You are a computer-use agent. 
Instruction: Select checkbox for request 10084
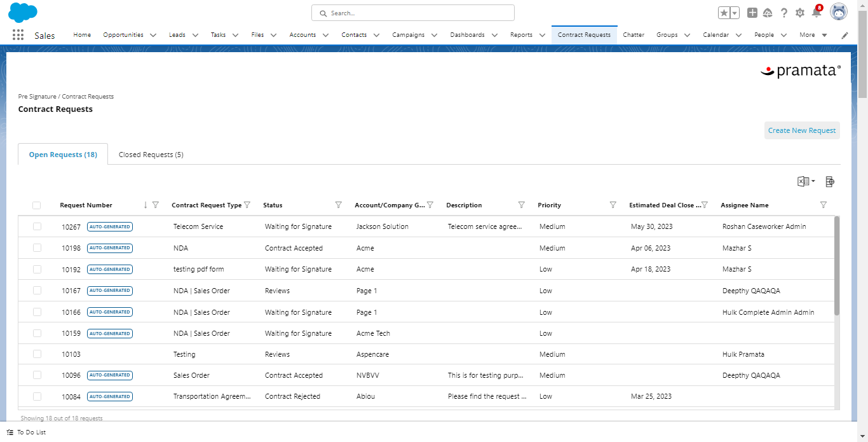[x=37, y=396]
